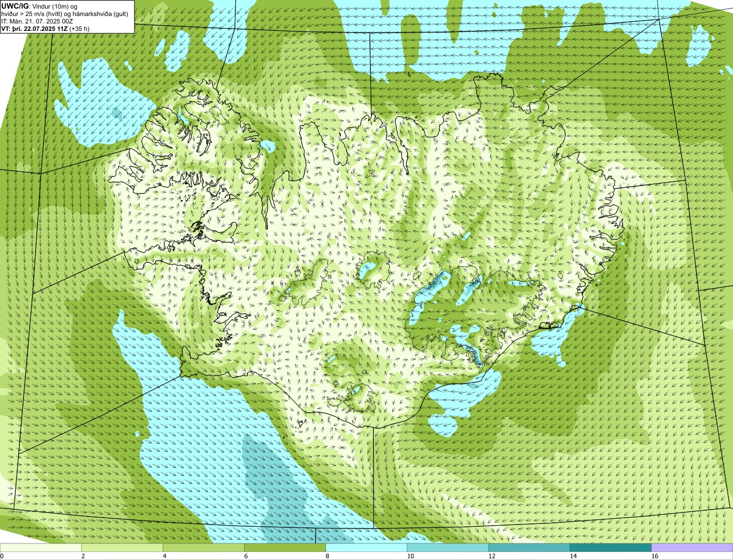Click the legend scale label '6'
The width and height of the screenshot is (733, 560).
click(246, 556)
